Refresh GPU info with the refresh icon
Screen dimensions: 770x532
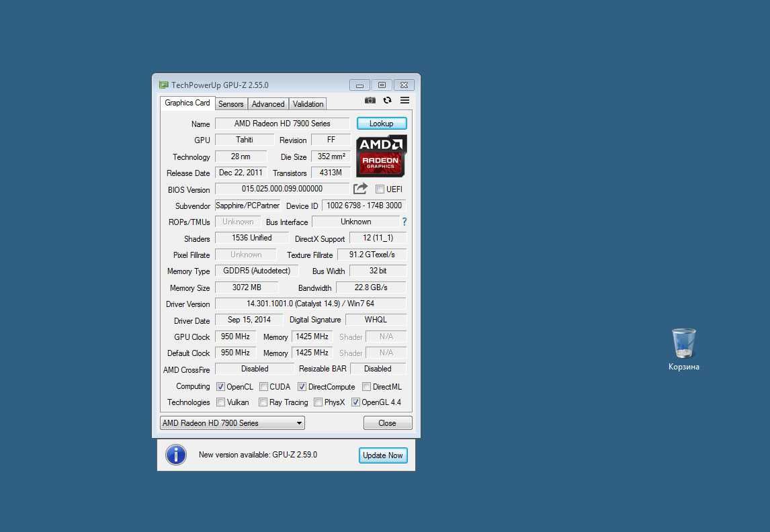(x=388, y=100)
